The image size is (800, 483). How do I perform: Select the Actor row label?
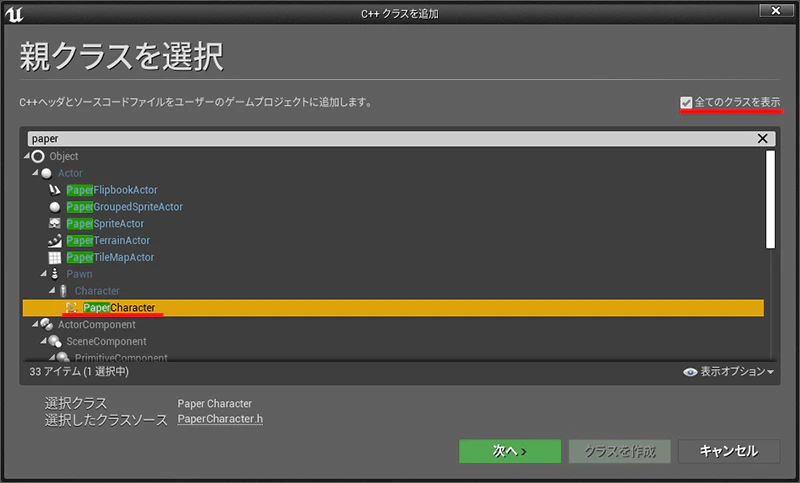70,173
